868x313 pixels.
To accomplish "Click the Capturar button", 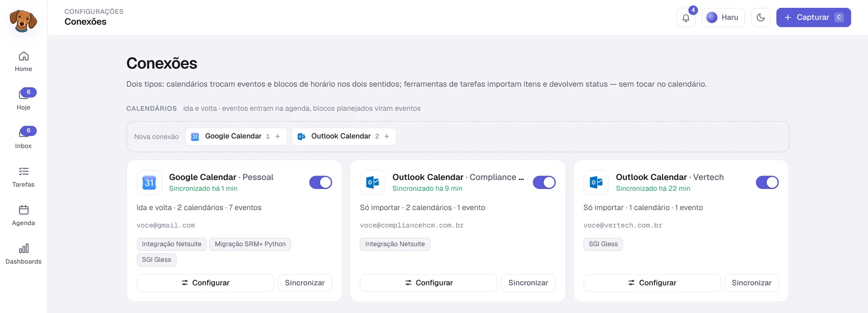I will click(813, 17).
